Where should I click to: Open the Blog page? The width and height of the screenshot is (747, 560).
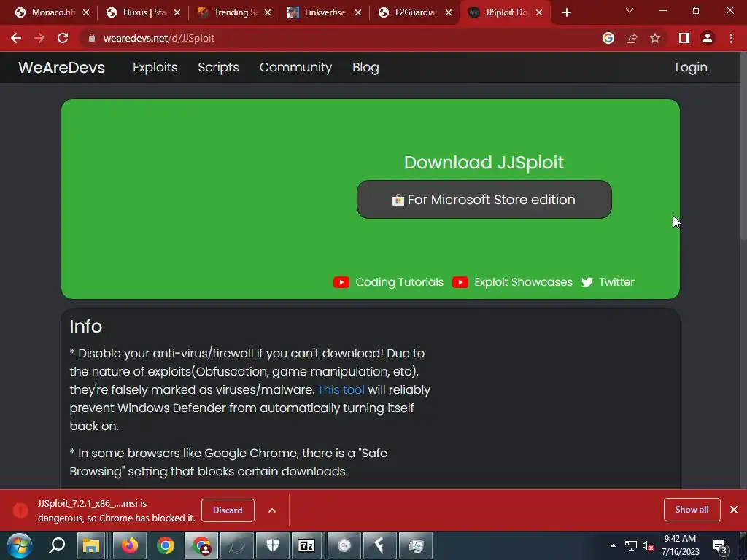pos(365,67)
